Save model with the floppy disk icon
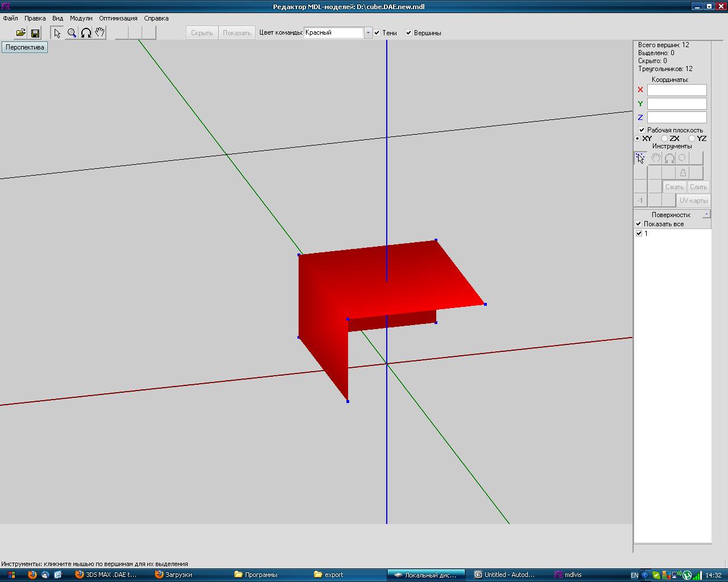This screenshot has height=582, width=728. click(35, 33)
